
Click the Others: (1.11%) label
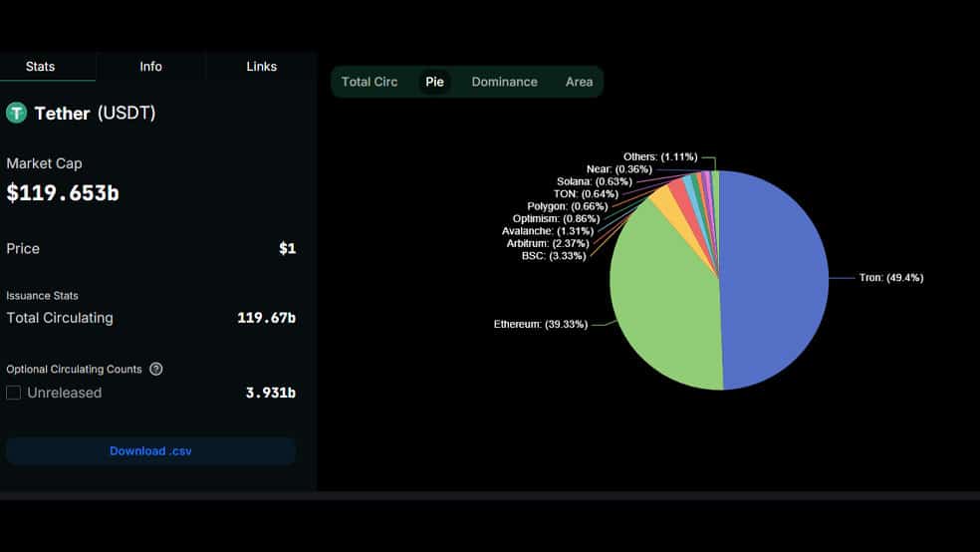[660, 156]
